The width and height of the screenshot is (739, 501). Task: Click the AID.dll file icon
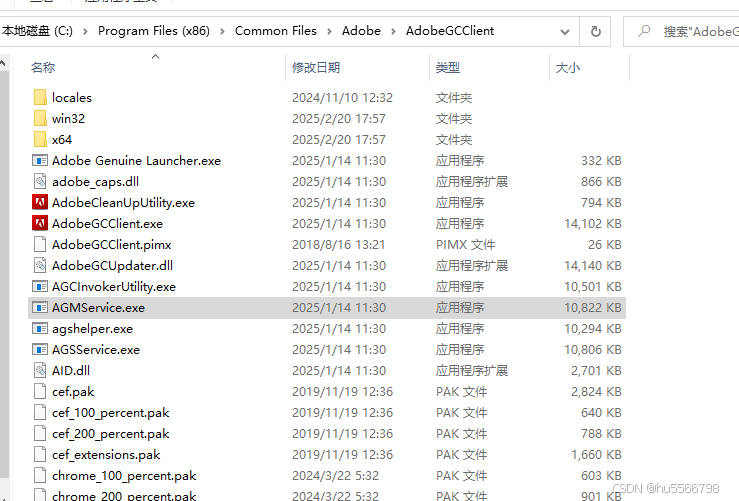pos(40,370)
